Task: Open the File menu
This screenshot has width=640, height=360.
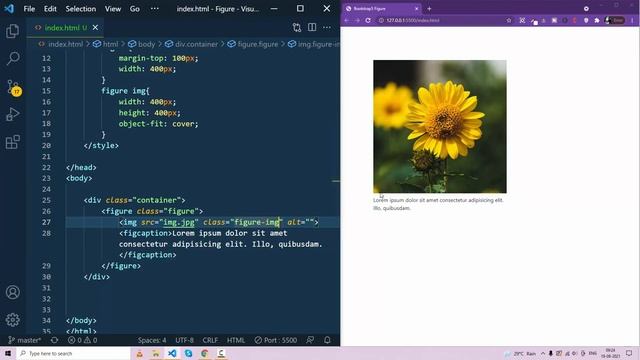Action: 29,9
